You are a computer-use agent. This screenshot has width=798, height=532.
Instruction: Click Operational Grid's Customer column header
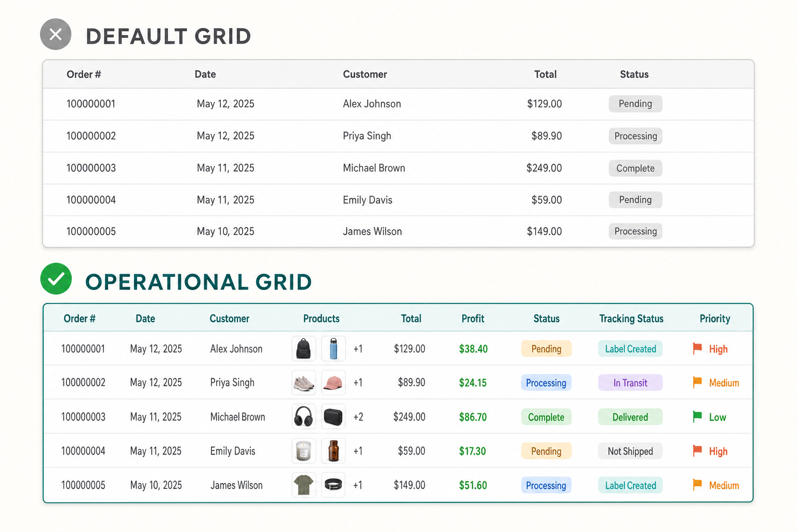(x=230, y=318)
